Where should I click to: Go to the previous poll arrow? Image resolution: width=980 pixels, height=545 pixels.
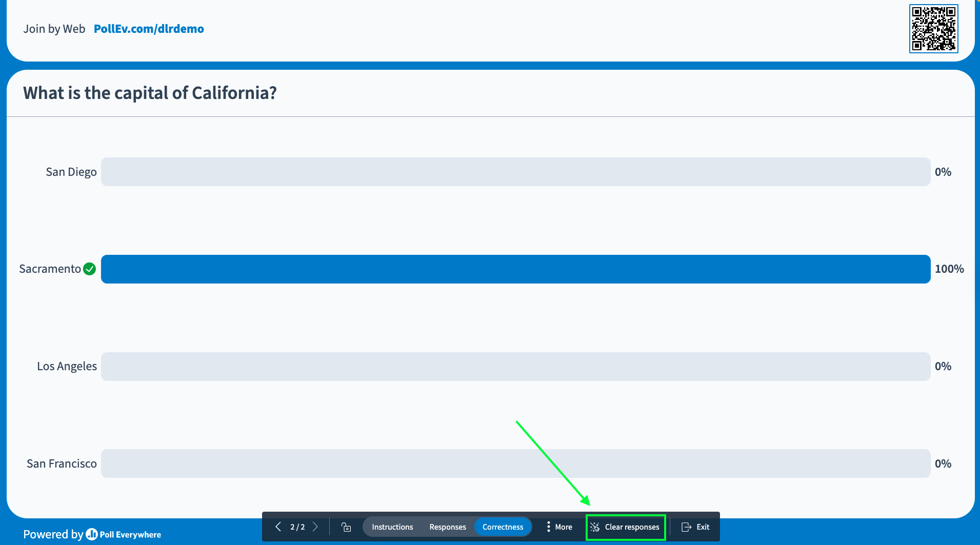(278, 527)
